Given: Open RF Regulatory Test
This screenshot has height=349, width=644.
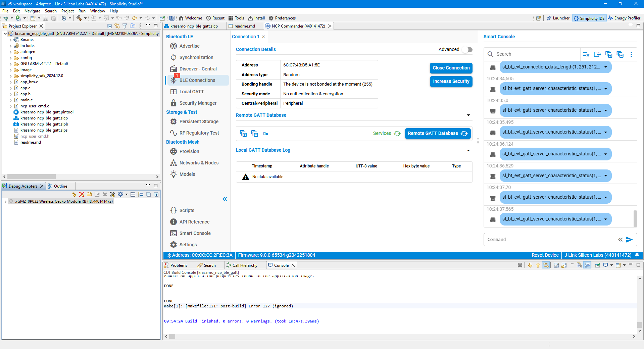Looking at the screenshot, I should pyautogui.click(x=199, y=133).
